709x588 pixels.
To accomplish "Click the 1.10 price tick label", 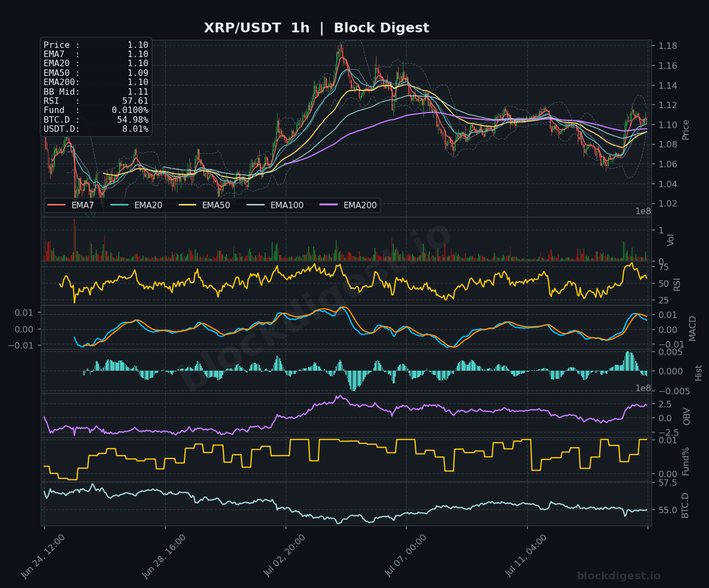I will 668,125.
